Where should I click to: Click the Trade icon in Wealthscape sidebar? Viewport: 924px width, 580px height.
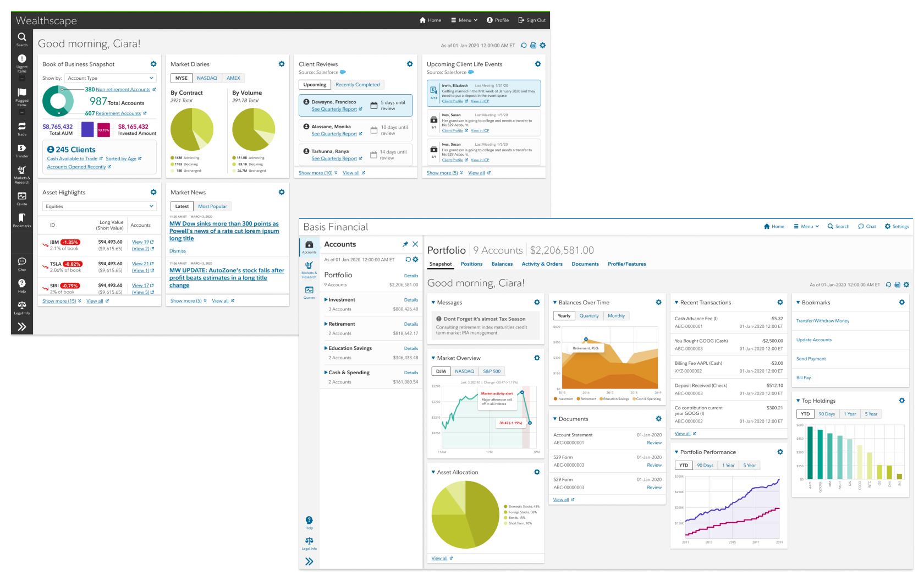[x=22, y=129]
